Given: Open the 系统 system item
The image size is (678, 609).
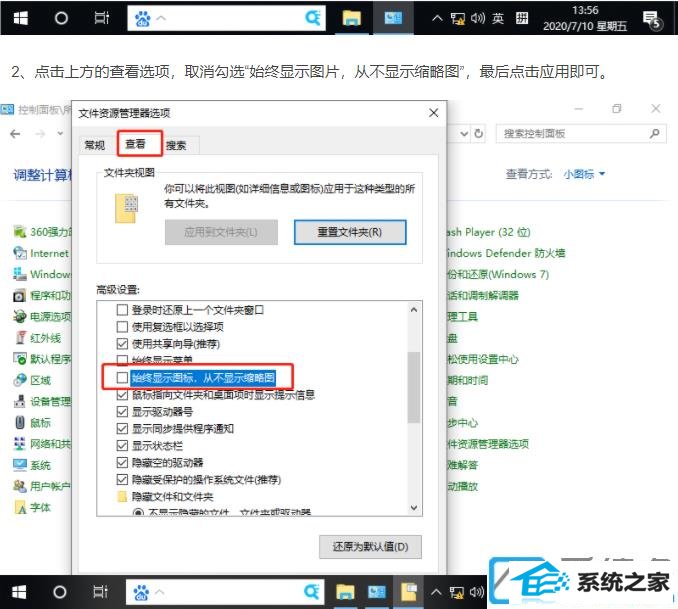Looking at the screenshot, I should point(32,465).
